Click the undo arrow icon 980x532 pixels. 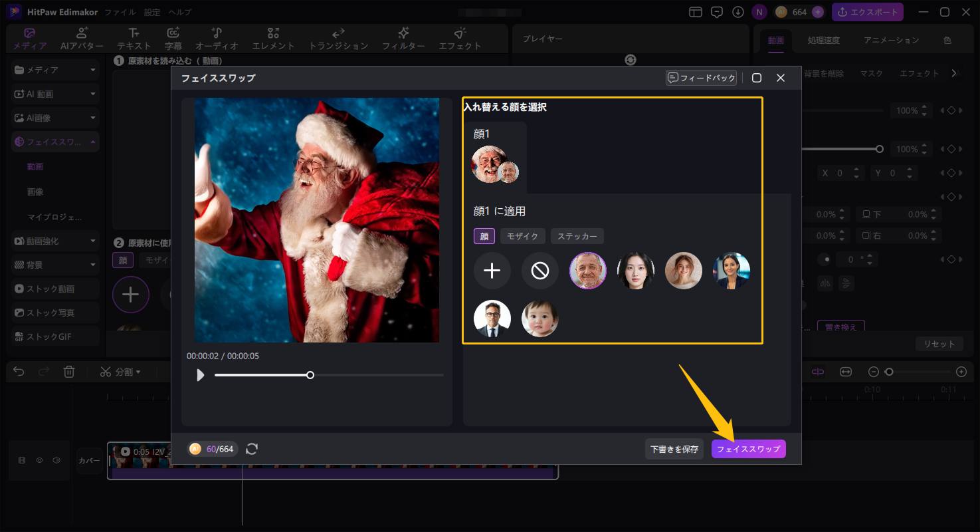pyautogui.click(x=19, y=372)
